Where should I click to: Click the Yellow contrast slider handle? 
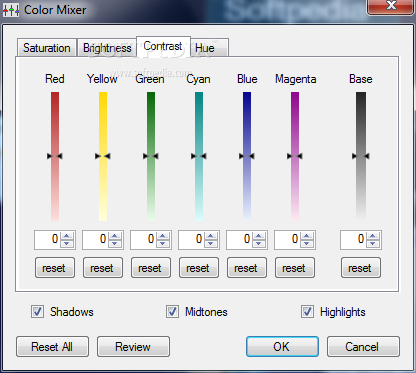coord(103,156)
